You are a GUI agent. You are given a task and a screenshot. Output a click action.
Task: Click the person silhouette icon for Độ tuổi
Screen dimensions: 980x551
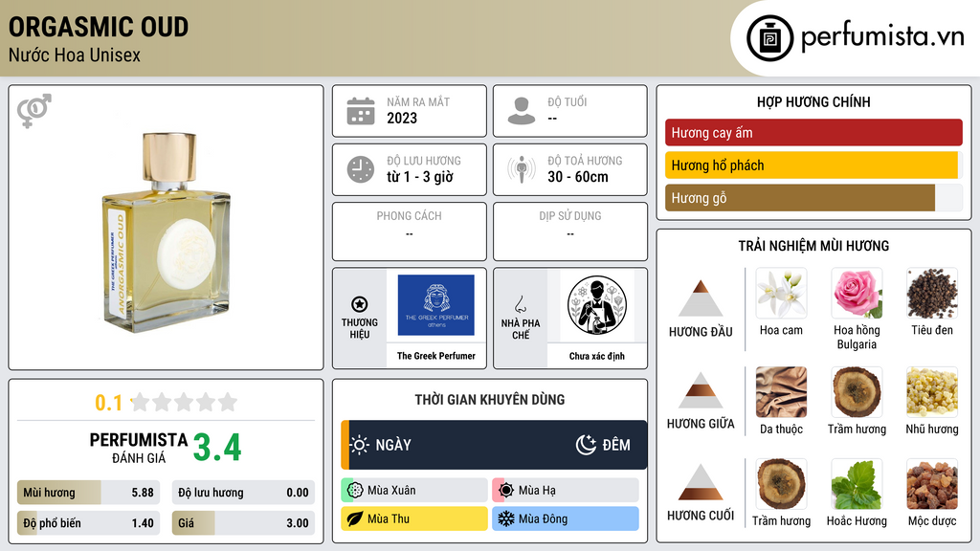tap(522, 111)
